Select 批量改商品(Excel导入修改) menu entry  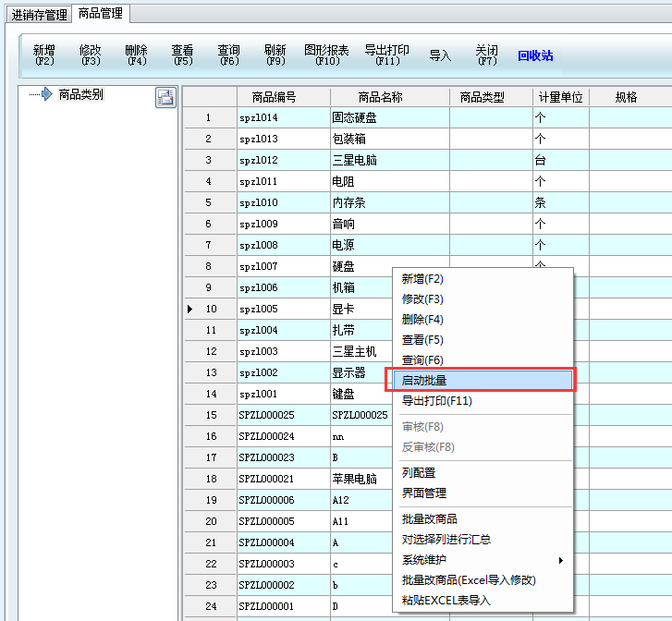coord(469,580)
